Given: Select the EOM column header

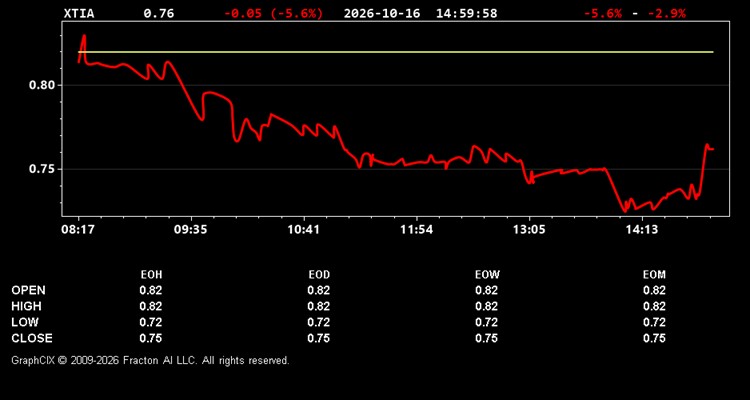Looking at the screenshot, I should pos(654,275).
